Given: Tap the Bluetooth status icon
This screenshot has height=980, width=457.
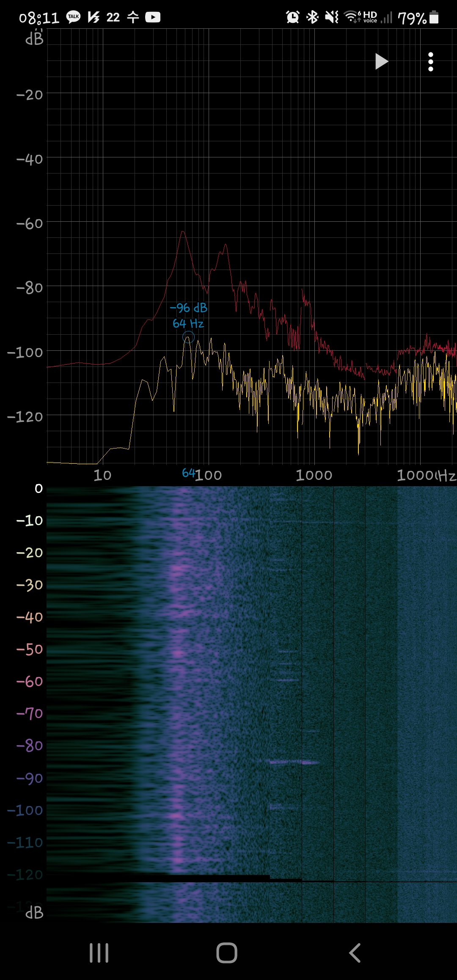Looking at the screenshot, I should pos(312,17).
